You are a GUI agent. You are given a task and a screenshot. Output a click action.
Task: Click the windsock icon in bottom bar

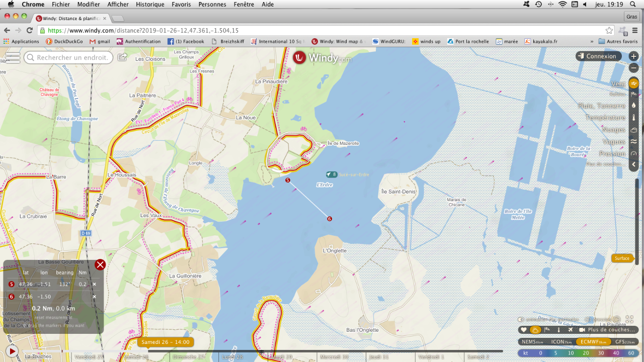[x=547, y=330]
